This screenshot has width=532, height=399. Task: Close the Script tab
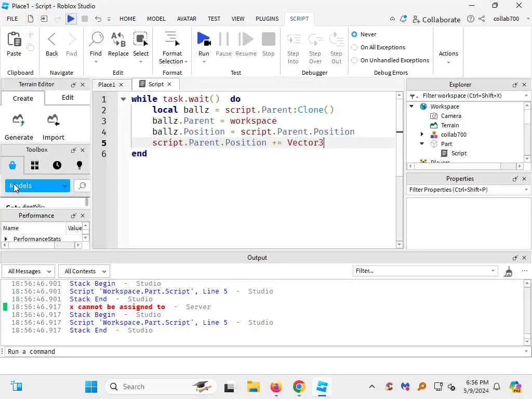click(x=169, y=84)
